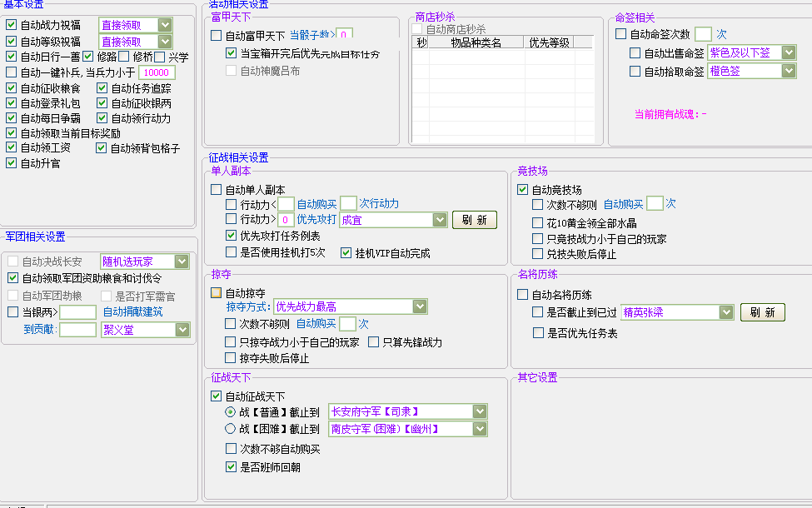Uncheck 自动领取当前目标奖励

coord(12,133)
